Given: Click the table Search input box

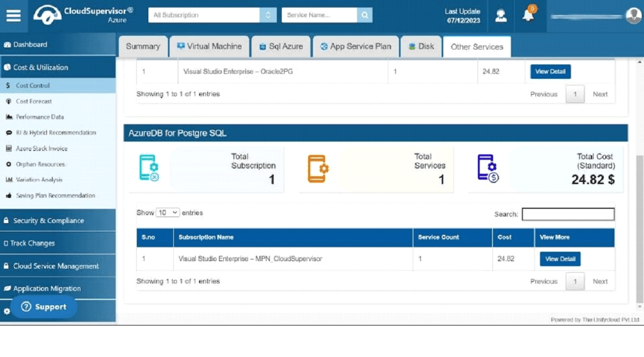Looking at the screenshot, I should 568,214.
